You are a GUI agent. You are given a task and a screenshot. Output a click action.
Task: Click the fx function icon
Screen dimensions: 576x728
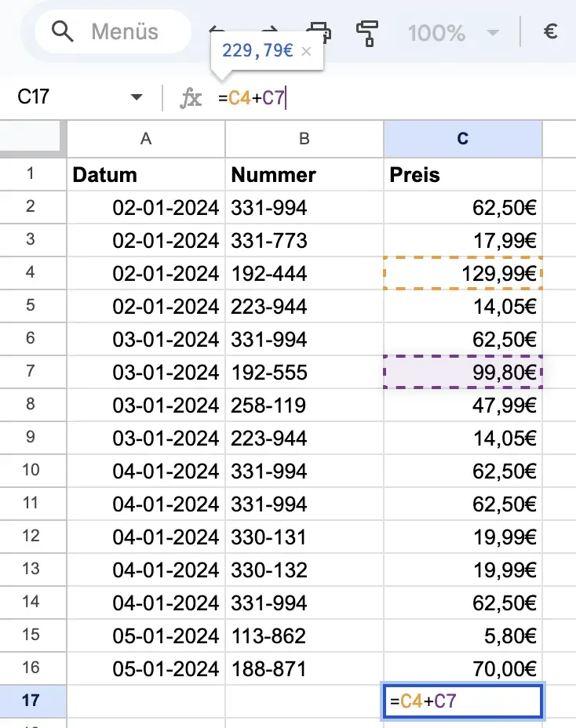tap(191, 98)
